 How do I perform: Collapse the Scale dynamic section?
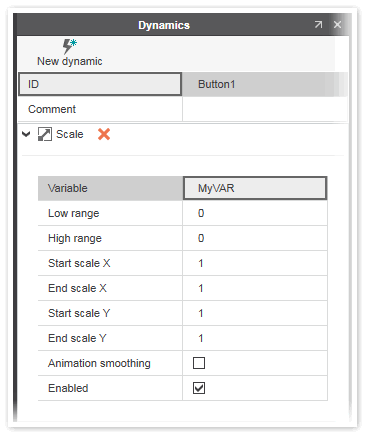pyautogui.click(x=26, y=134)
